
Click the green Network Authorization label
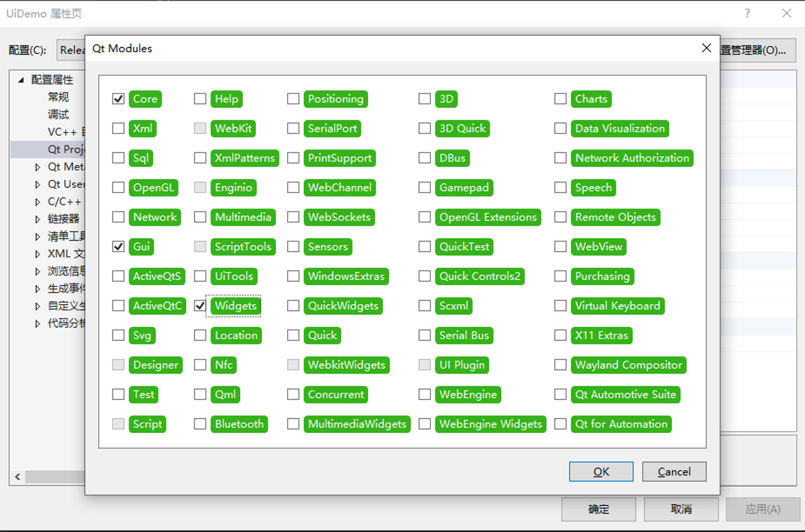click(632, 158)
